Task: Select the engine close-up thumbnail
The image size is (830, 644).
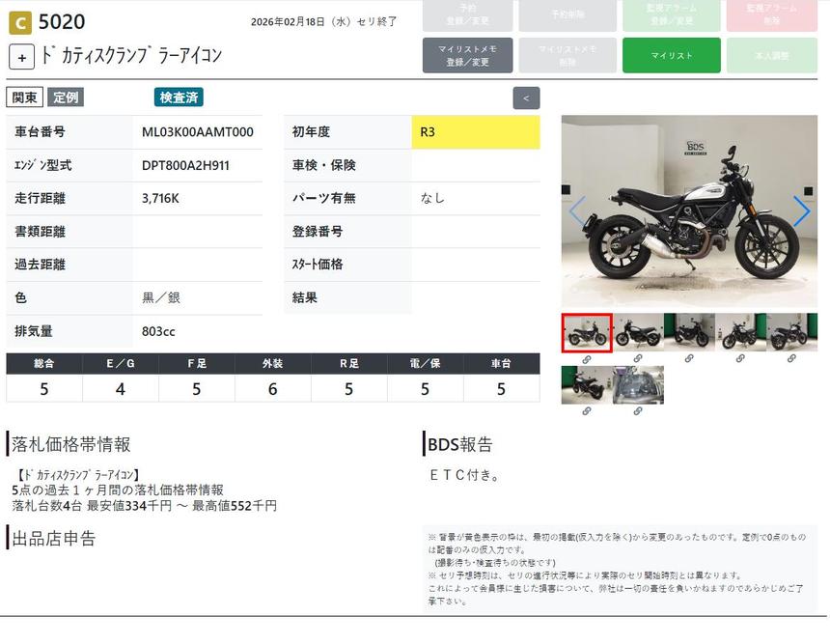Action: (638, 384)
